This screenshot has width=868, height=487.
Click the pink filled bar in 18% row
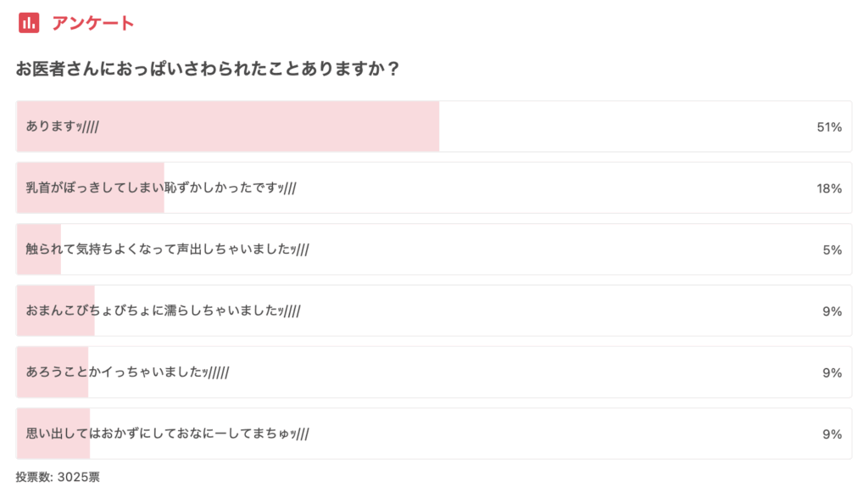[91, 188]
